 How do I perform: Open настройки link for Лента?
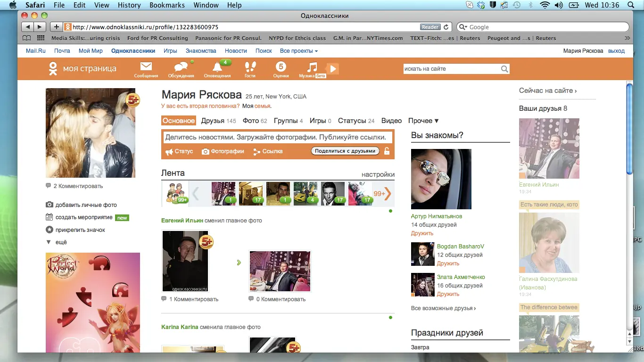tap(378, 174)
